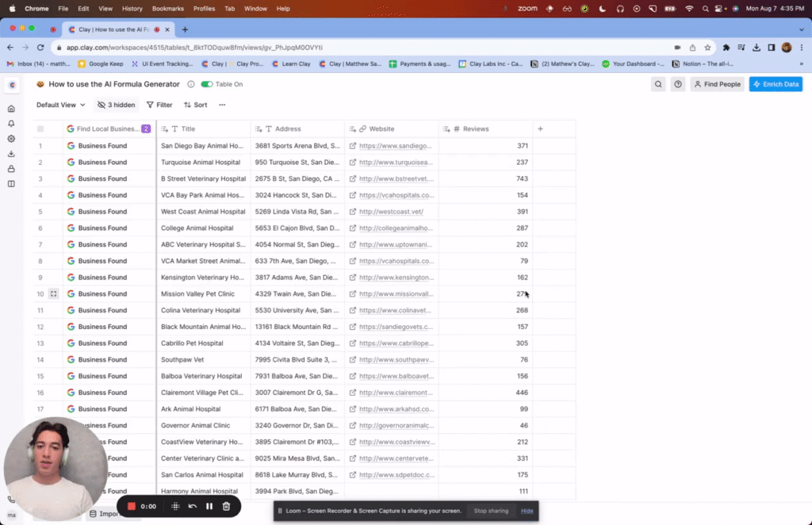Add a new column with plus icon

coord(541,128)
